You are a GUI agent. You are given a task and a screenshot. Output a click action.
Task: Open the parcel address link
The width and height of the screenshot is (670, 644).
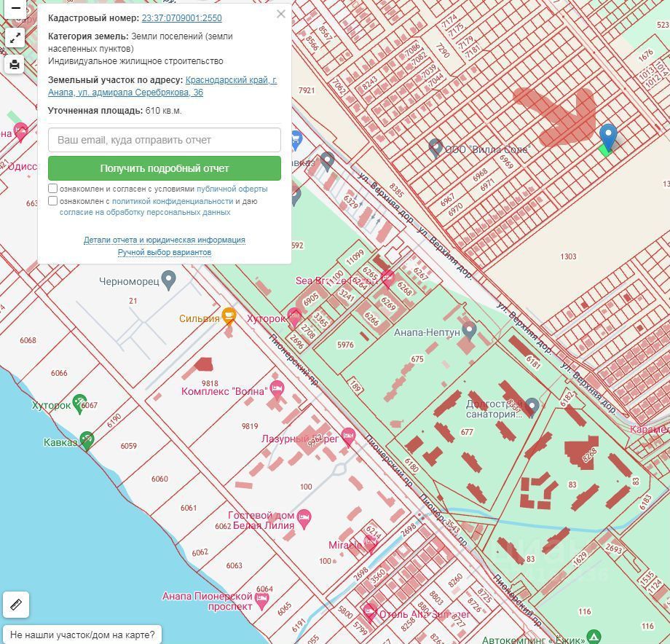click(x=162, y=86)
